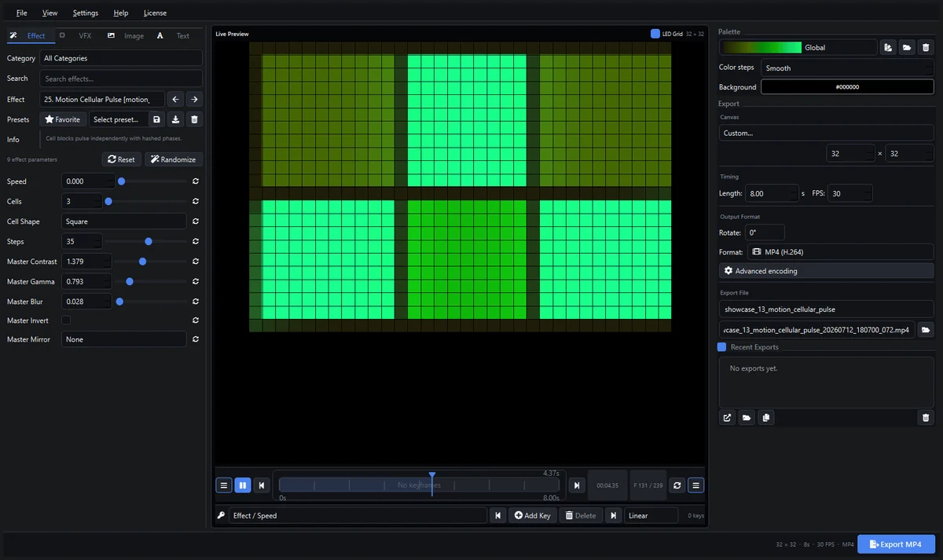Viewport: 943px width, 560px height.
Task: Toggle the LED Grid checkbox
Action: pos(655,34)
